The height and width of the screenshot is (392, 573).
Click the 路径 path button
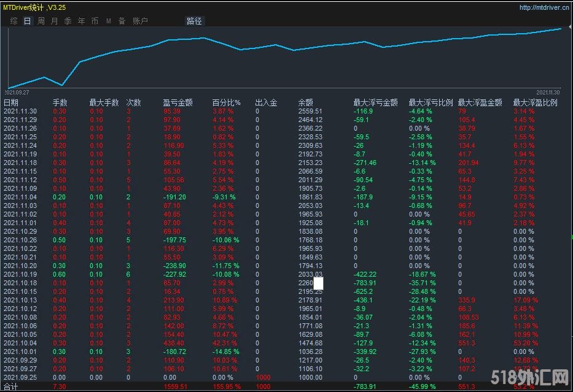tap(194, 21)
